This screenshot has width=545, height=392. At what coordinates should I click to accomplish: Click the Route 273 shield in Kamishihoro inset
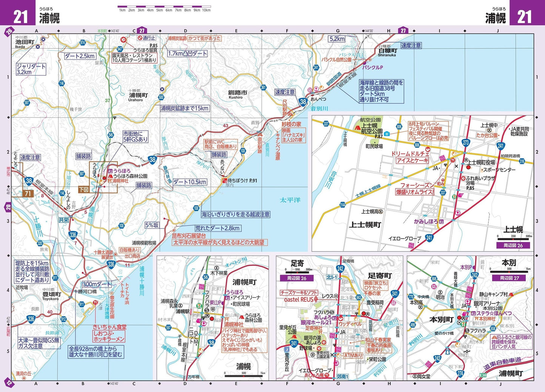pyautogui.click(x=466, y=142)
